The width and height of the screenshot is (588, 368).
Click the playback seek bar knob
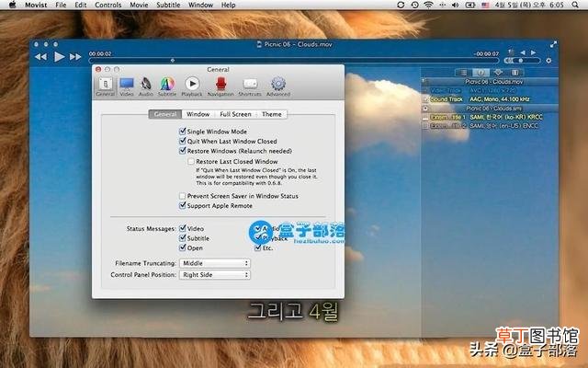tap(173, 60)
